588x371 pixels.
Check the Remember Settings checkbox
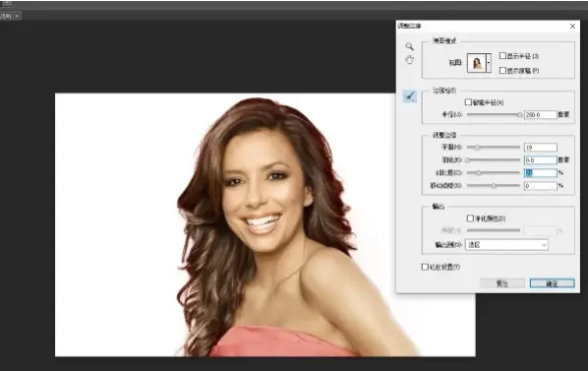(x=425, y=267)
